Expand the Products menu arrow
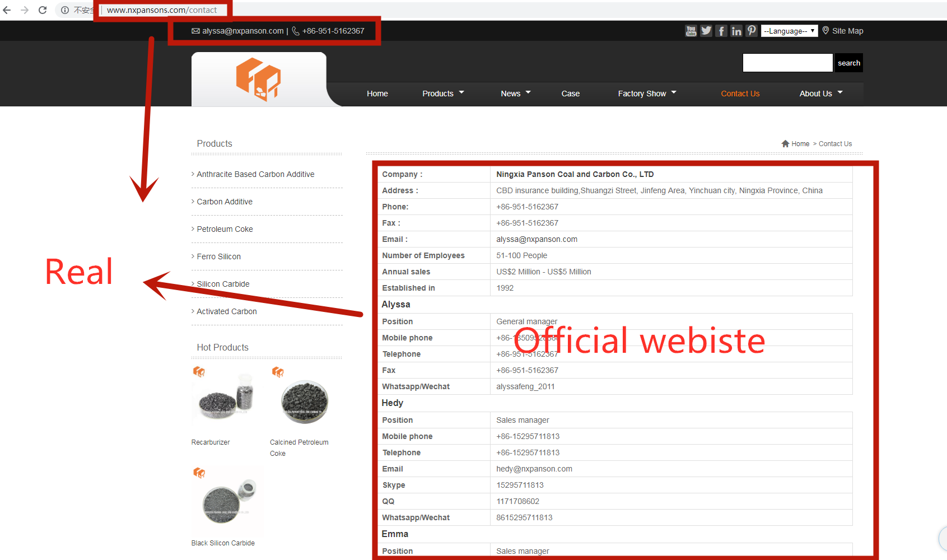The height and width of the screenshot is (560, 947). point(461,92)
